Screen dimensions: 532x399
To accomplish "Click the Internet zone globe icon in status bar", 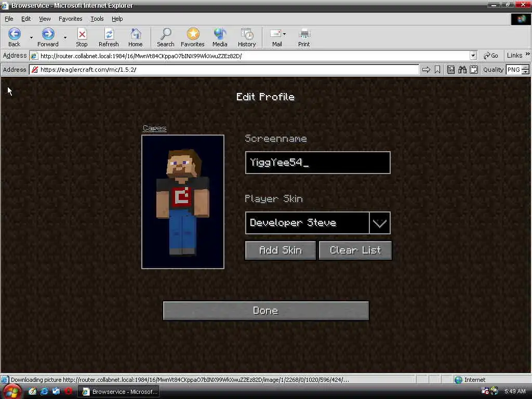I will (458, 380).
